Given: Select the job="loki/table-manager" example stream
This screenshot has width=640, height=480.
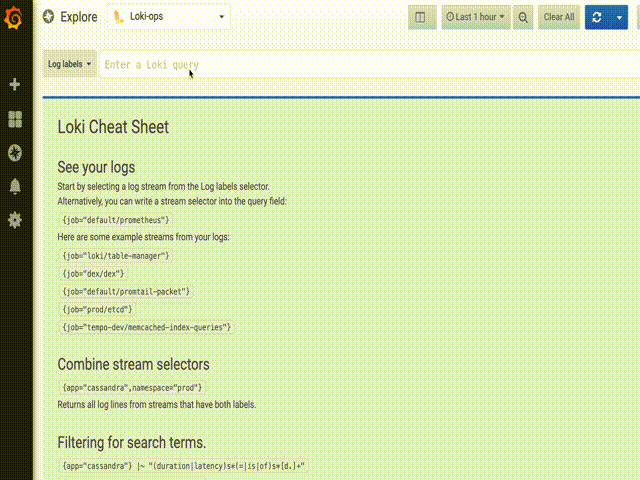Looking at the screenshot, I should pyautogui.click(x=116, y=256).
